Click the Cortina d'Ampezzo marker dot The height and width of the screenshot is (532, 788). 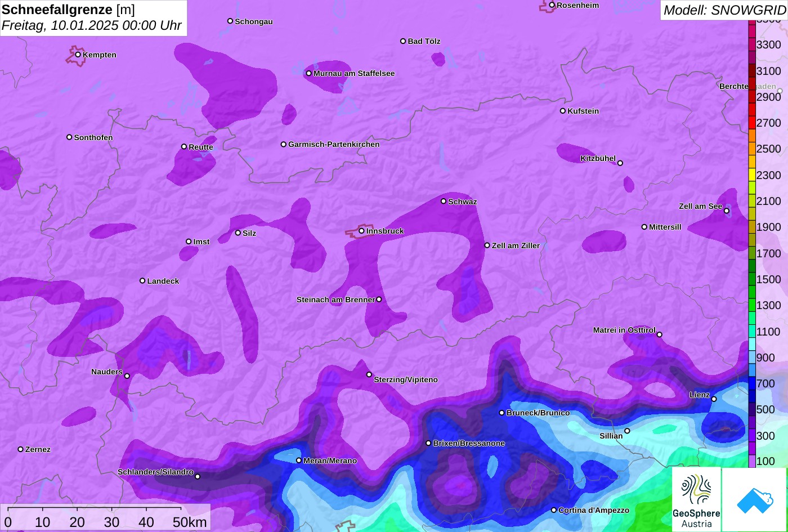[553, 510]
